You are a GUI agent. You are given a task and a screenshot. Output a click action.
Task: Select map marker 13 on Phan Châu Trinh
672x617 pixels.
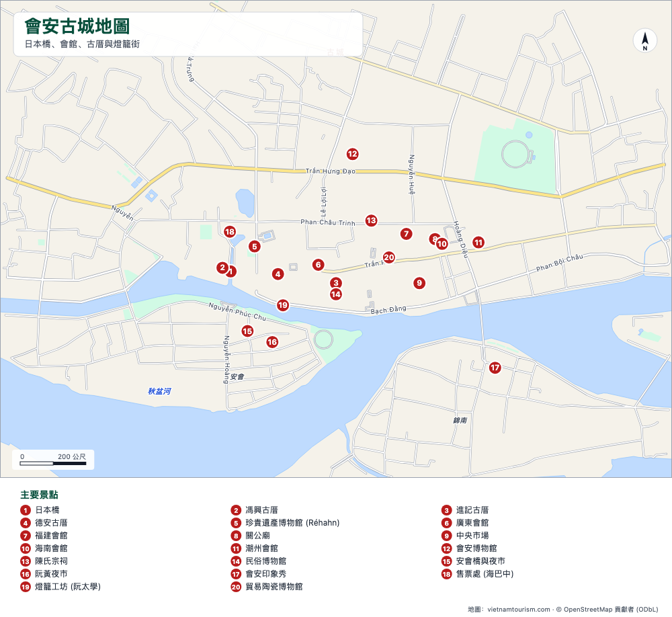coord(371,220)
